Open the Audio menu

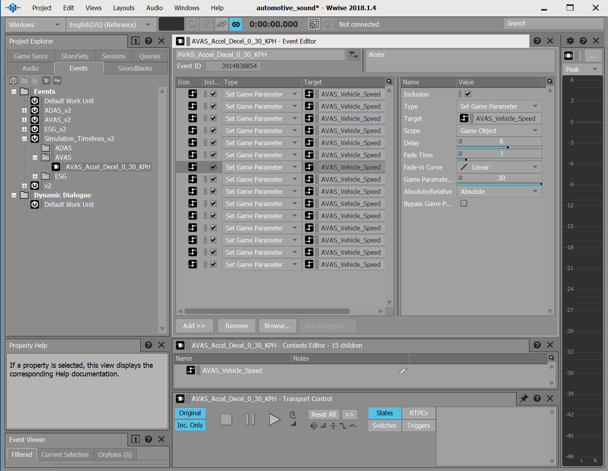[154, 8]
